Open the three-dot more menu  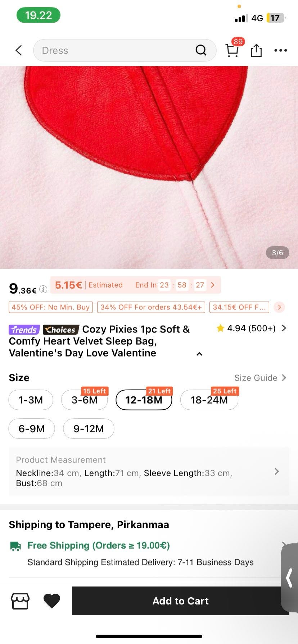[280, 50]
